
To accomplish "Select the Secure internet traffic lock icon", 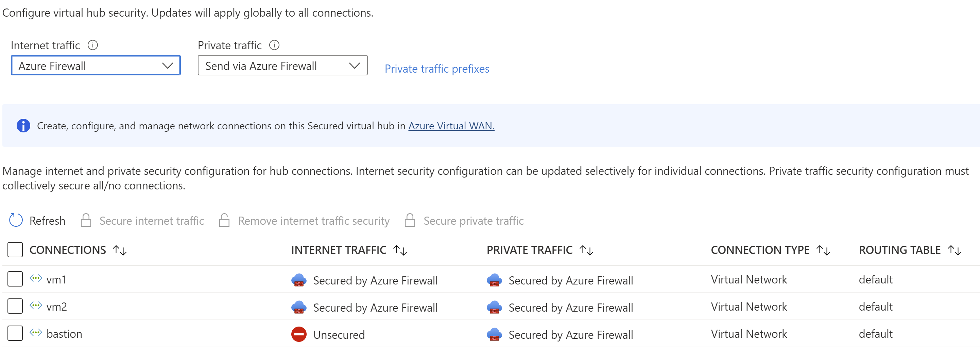I will [x=86, y=220].
